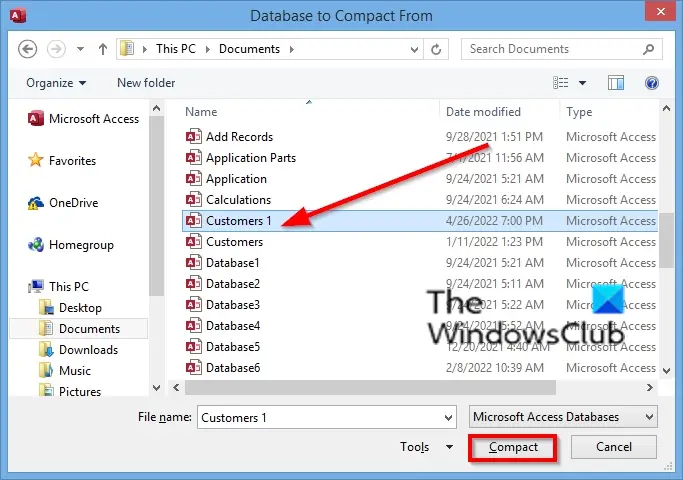Screen dimensions: 683x480
Task: Select the 'Application Parts' file name
Action: pyautogui.click(x=251, y=158)
